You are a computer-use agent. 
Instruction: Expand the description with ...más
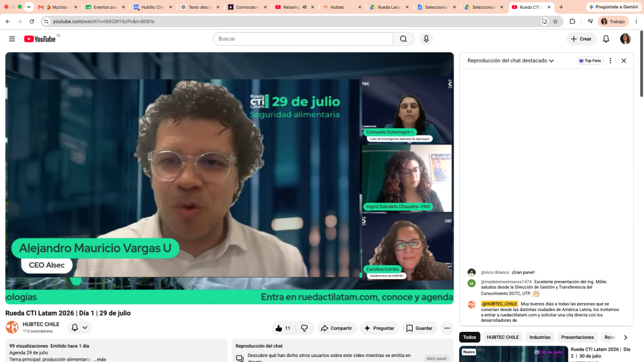[x=99, y=359]
